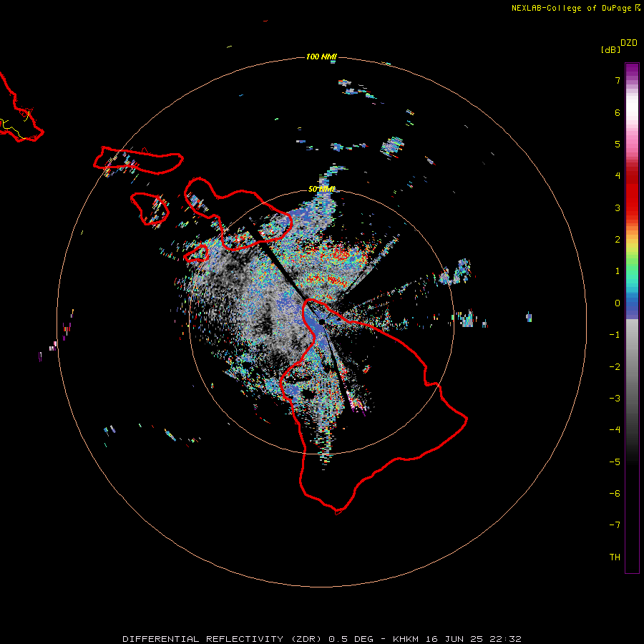This screenshot has width=644, height=644.
Task: Select the positive 1 tick label on scale
Action: [617, 271]
